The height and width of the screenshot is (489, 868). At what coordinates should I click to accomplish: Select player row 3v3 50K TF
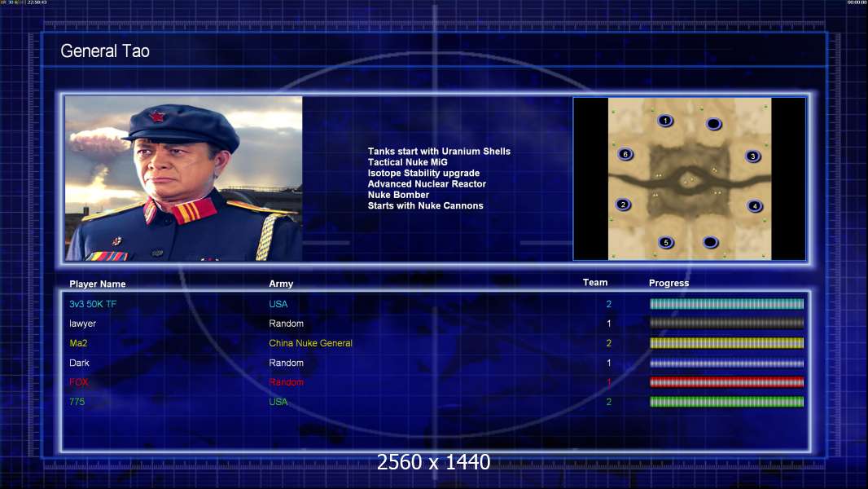point(436,304)
